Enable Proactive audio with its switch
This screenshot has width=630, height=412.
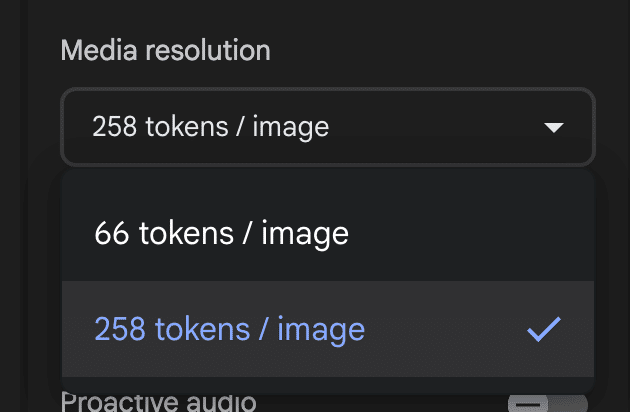[545, 403]
